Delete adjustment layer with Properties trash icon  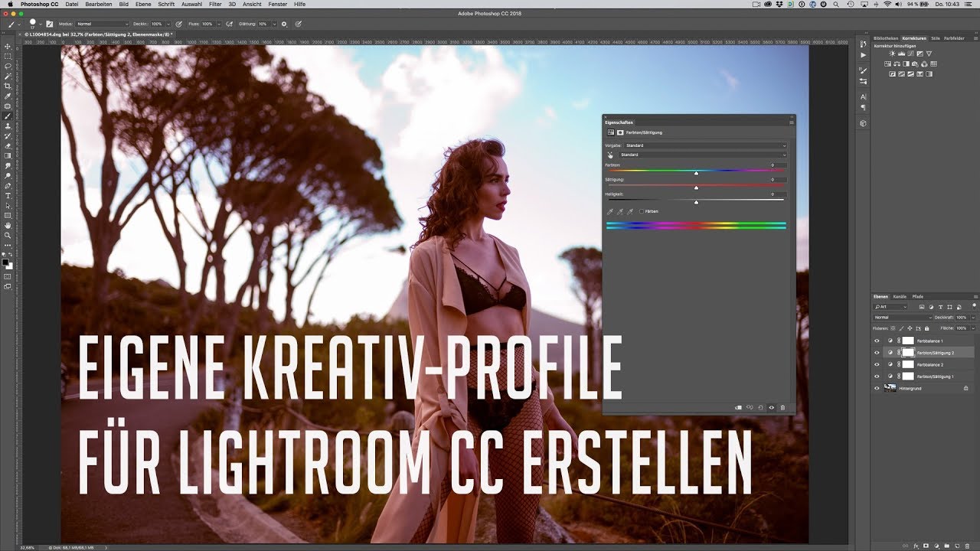pos(782,408)
